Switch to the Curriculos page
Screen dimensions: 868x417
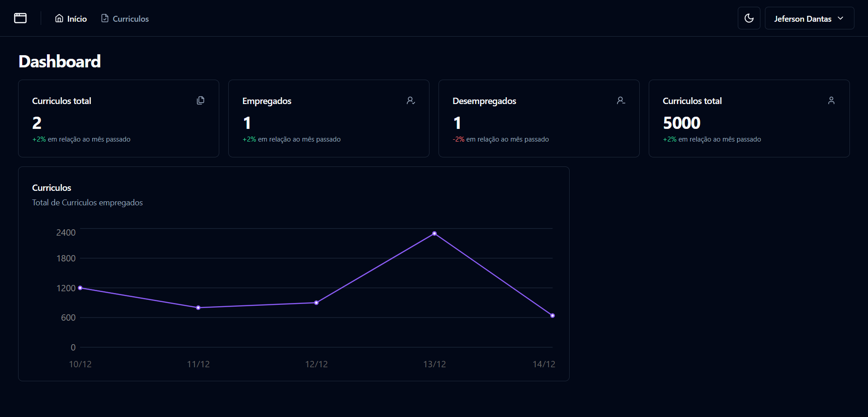click(130, 19)
